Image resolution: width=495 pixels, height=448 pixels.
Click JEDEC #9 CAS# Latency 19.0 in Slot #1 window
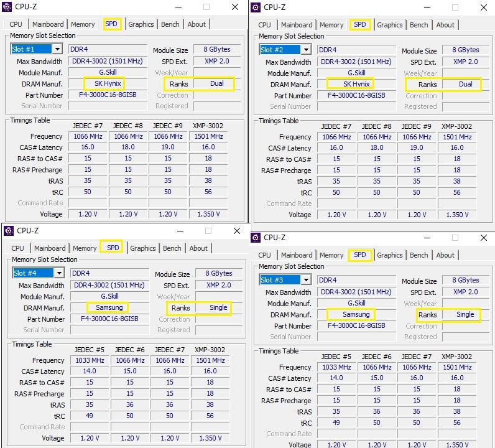[x=168, y=147]
